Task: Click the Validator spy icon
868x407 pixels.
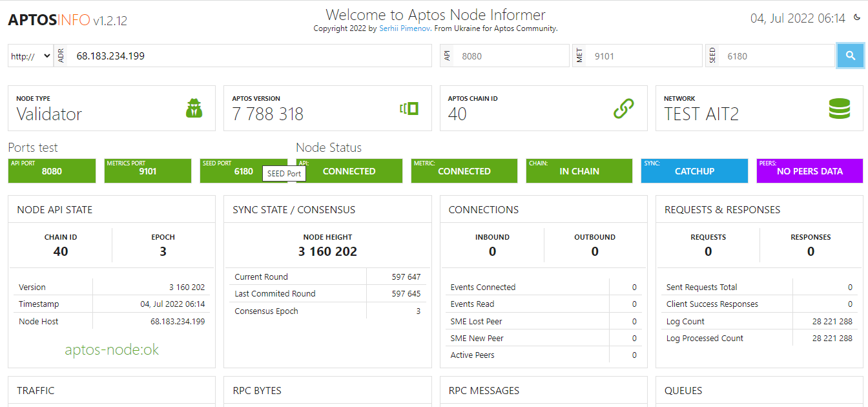Action: [194, 109]
